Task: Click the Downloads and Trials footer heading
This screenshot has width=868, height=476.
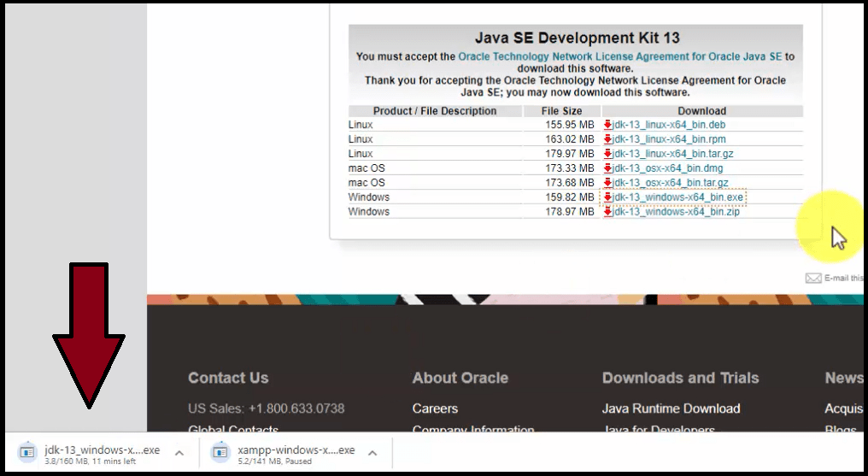Action: coord(680,378)
